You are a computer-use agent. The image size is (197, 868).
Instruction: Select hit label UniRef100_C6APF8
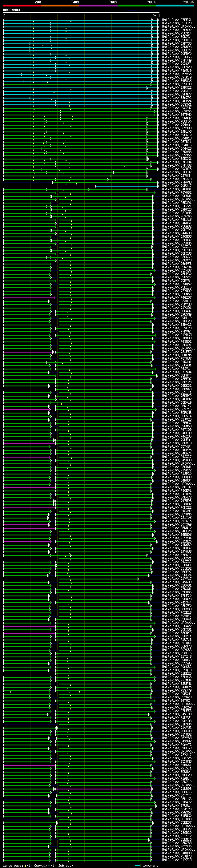176,264
